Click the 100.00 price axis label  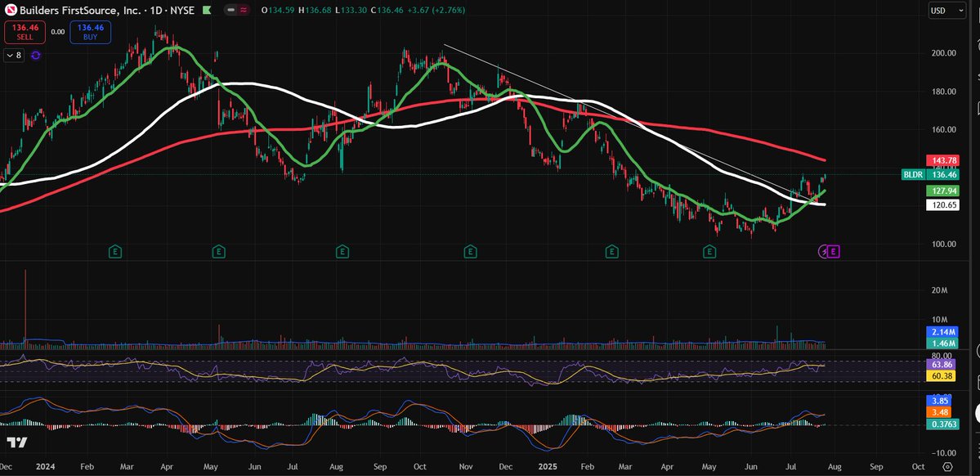coord(944,244)
